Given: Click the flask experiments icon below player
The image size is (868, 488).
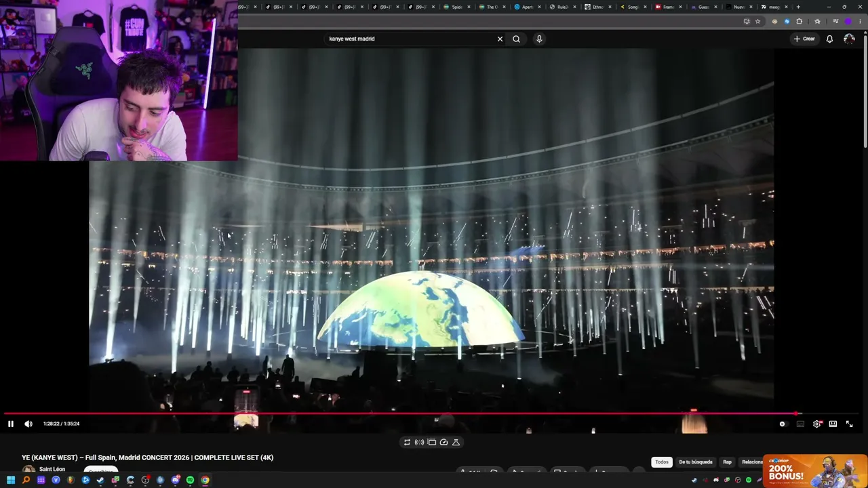Looking at the screenshot, I should (x=456, y=442).
